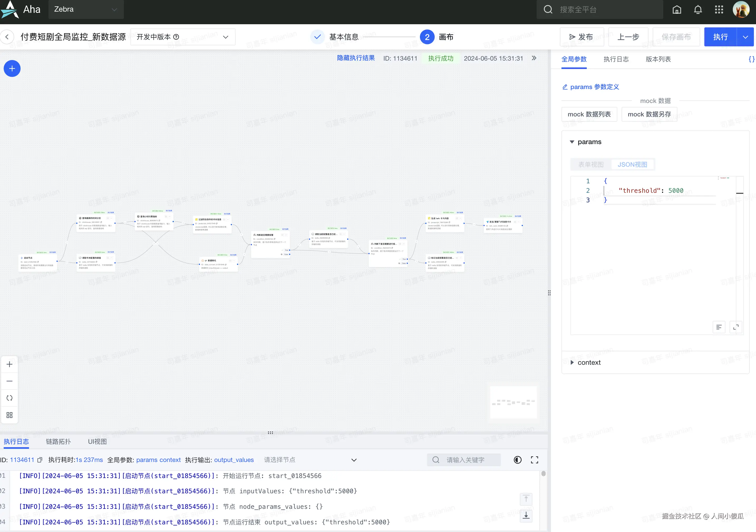The height and width of the screenshot is (532, 756).
Task: Open the apps grid menu
Action: point(719,9)
